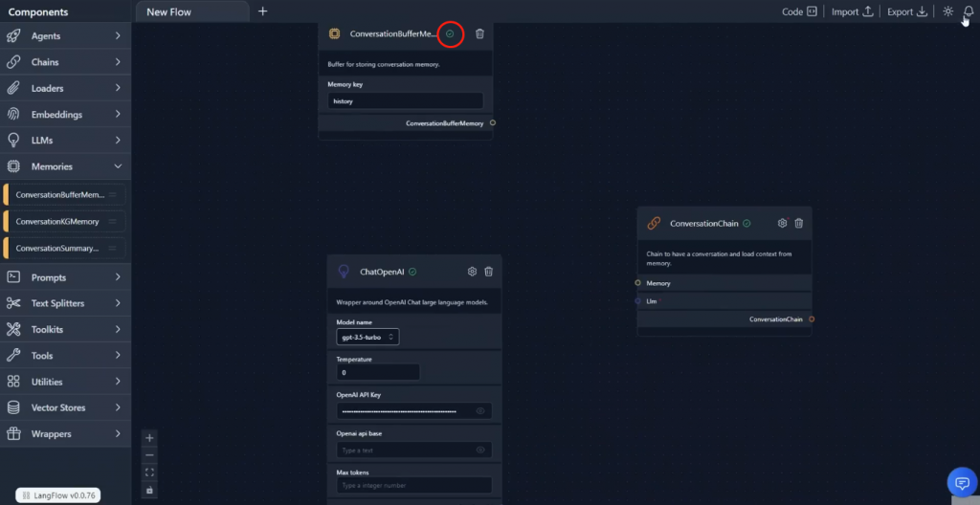Image resolution: width=980 pixels, height=505 pixels.
Task: Click ConversationBufferMemory output handle
Action: pyautogui.click(x=493, y=123)
